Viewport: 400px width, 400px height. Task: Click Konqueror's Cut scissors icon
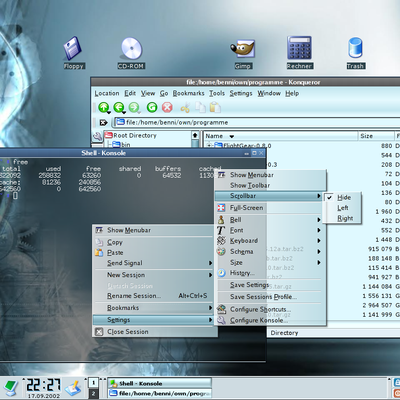(185, 108)
